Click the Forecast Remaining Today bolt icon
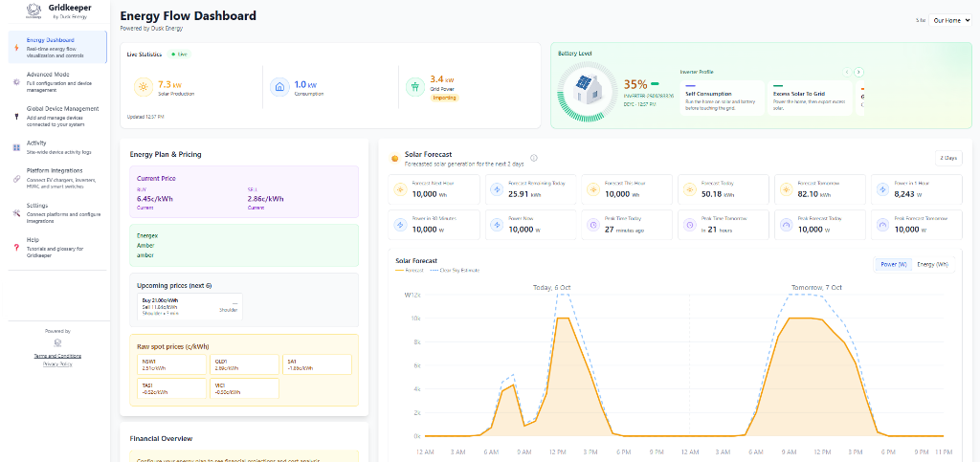Screen dimensions: 980x462 click(497, 189)
